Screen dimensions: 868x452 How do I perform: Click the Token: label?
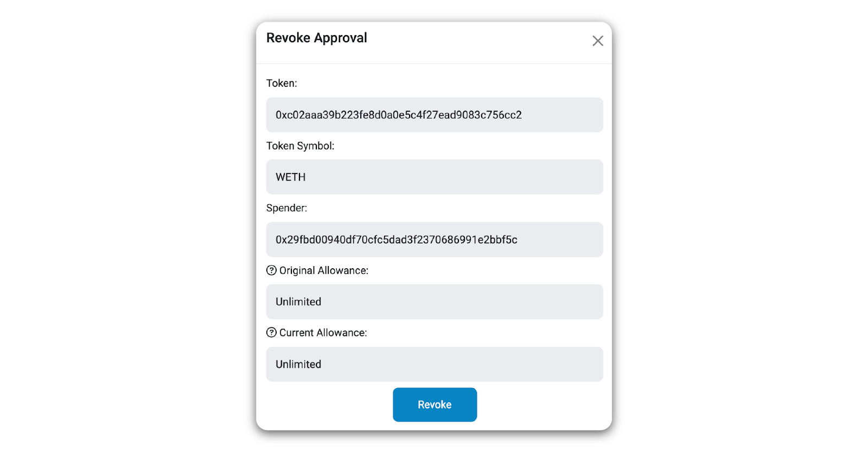[x=282, y=83]
